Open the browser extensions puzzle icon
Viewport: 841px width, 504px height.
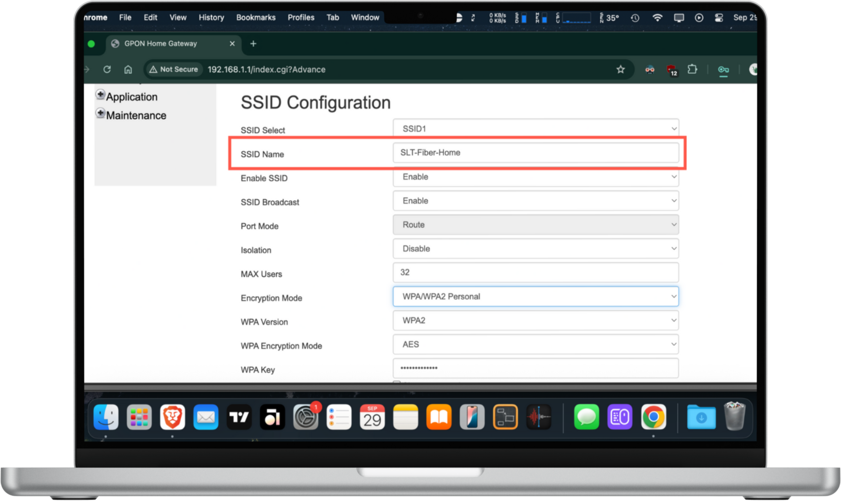(692, 70)
